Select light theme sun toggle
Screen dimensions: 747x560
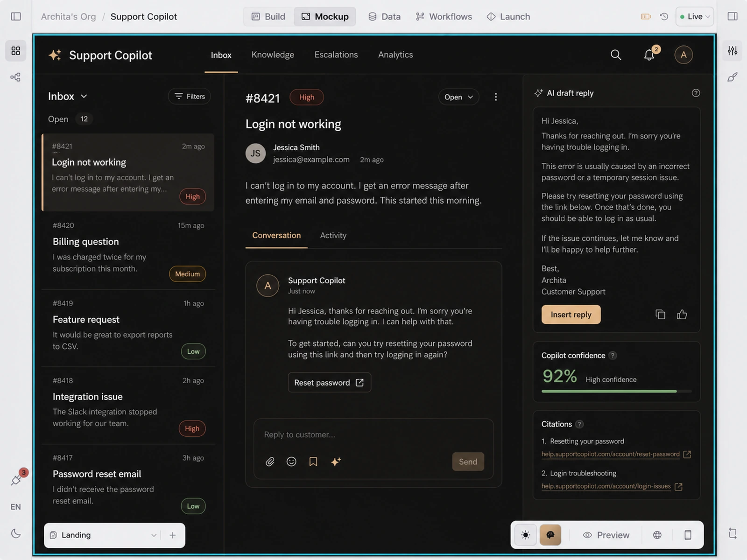tap(526, 535)
